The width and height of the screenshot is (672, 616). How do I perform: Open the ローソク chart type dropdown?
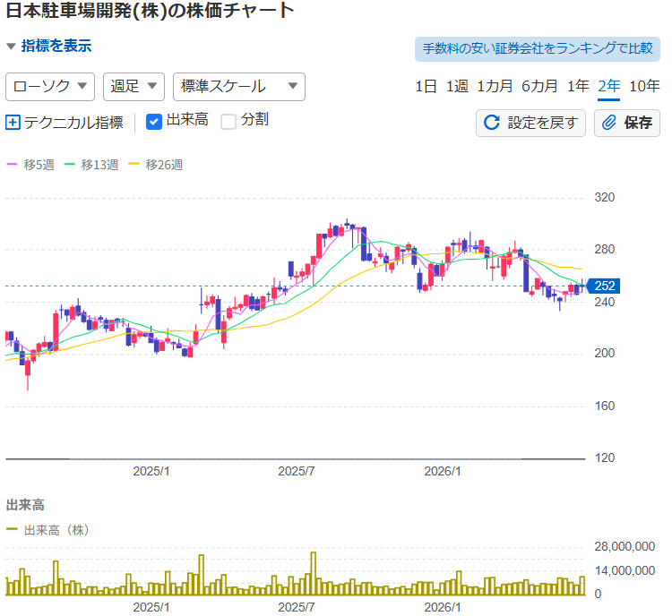[50, 87]
